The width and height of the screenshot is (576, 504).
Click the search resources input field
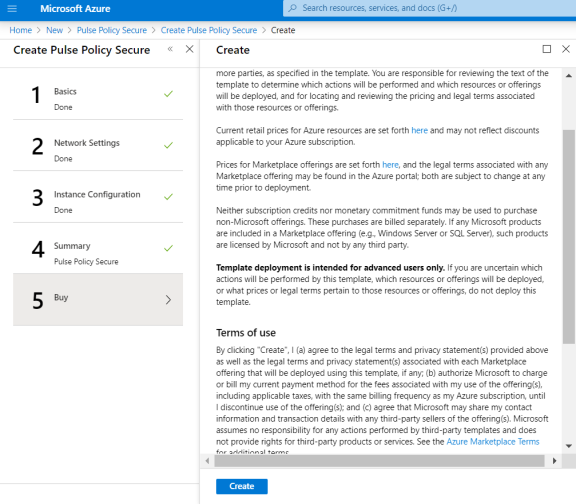coord(429,8)
